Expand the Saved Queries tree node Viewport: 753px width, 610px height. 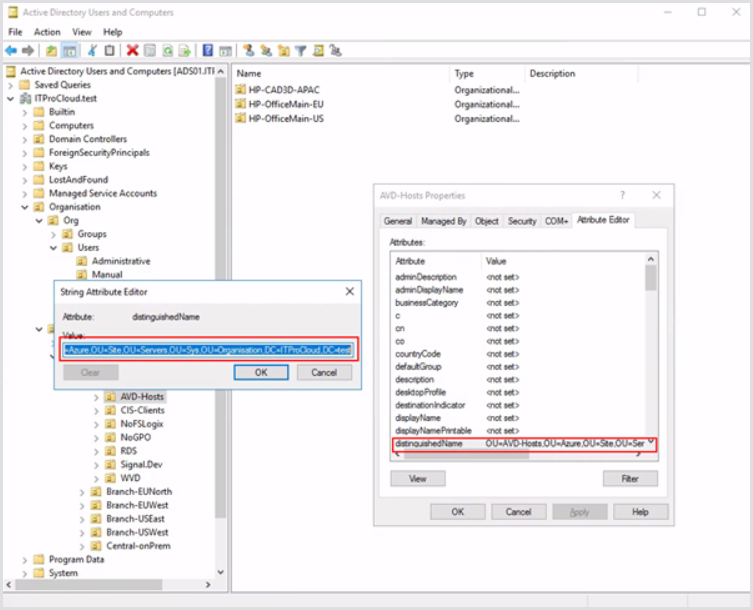12,85
